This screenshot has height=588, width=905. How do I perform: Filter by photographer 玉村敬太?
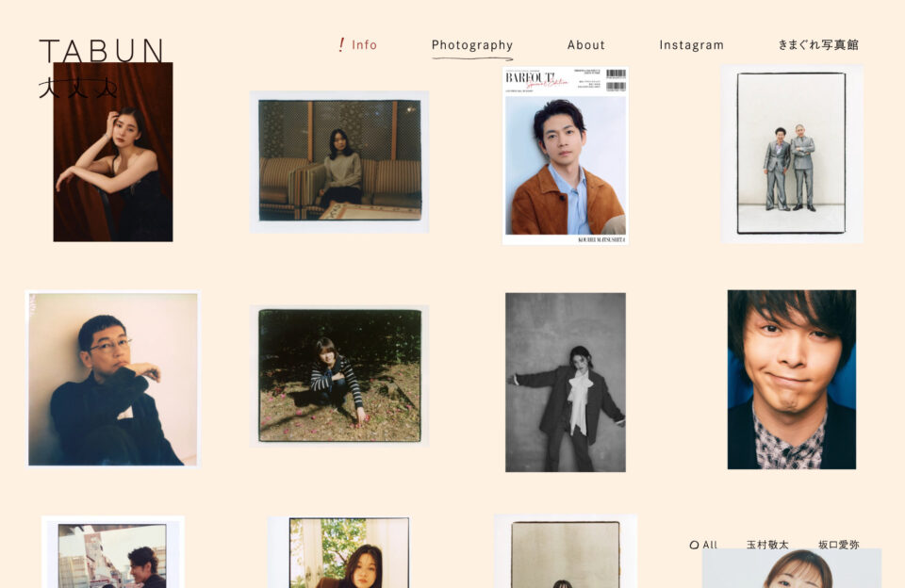click(767, 544)
